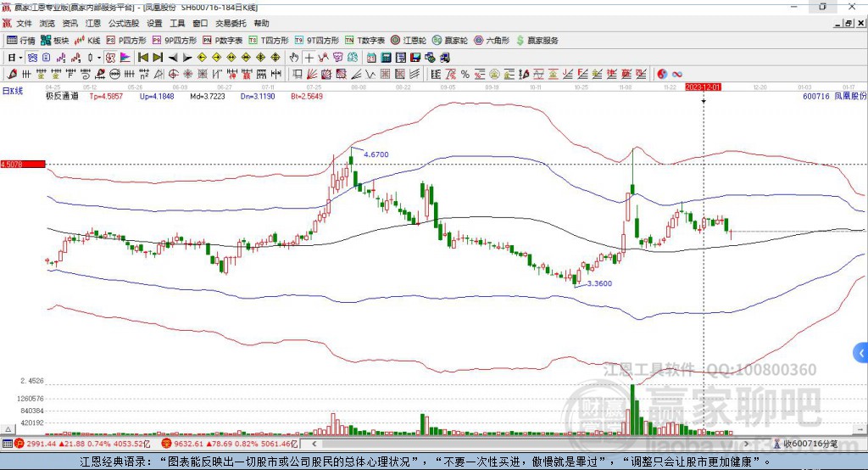The height and width of the screenshot is (470, 868).
Task: Click the 2023-12-01 date marker
Action: tap(703, 87)
